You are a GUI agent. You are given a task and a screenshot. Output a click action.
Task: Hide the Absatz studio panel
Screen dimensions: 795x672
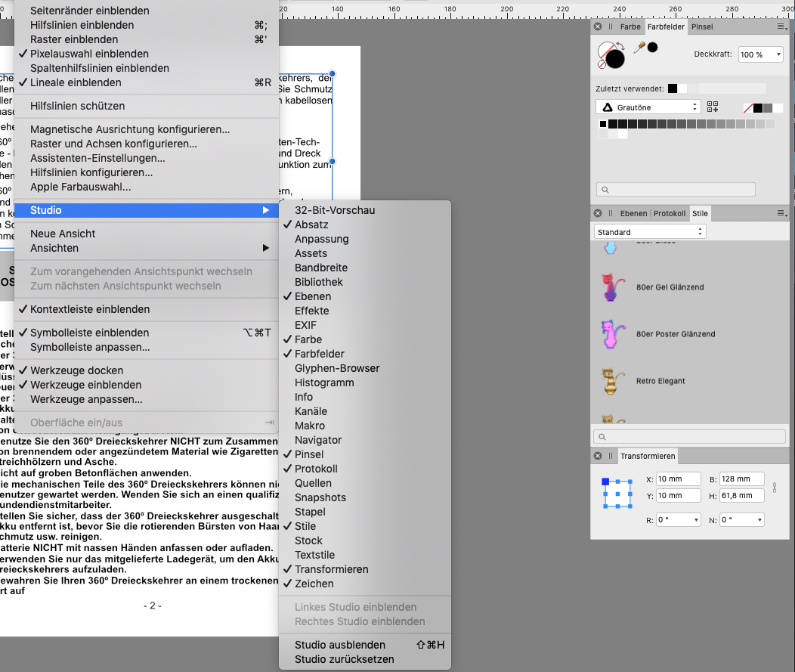(311, 225)
